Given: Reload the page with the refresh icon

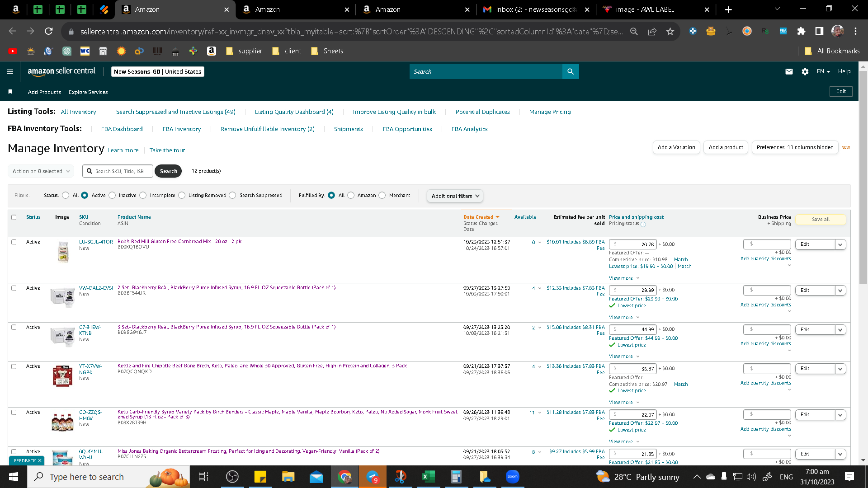Looking at the screenshot, I should [x=49, y=31].
